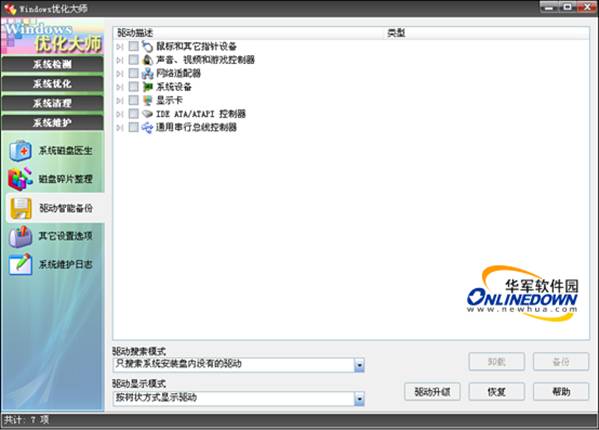
Task: Open 系统磁盘医生 icon in sidebar
Action: (21, 150)
